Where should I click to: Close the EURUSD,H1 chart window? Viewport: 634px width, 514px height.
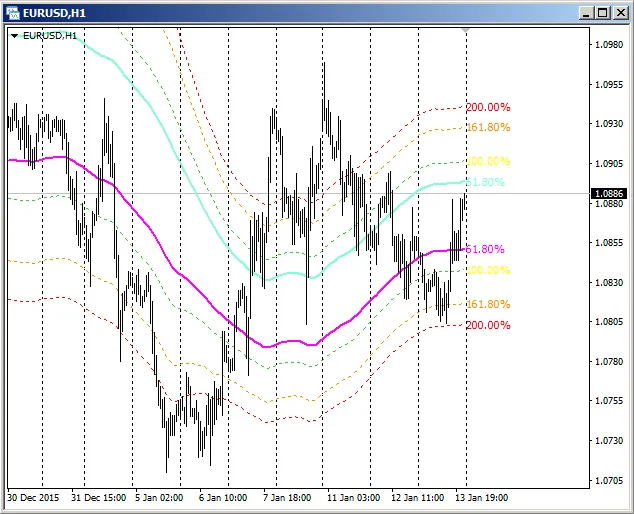[x=618, y=12]
